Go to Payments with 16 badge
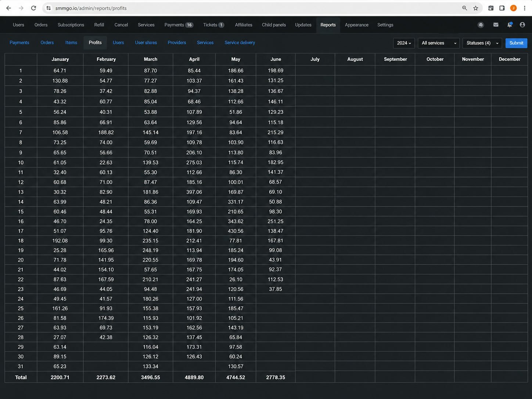This screenshot has width=532, height=399. (179, 25)
